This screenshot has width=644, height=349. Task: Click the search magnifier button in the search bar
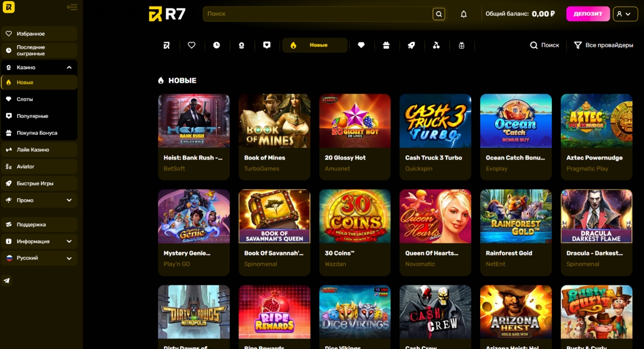click(x=439, y=14)
